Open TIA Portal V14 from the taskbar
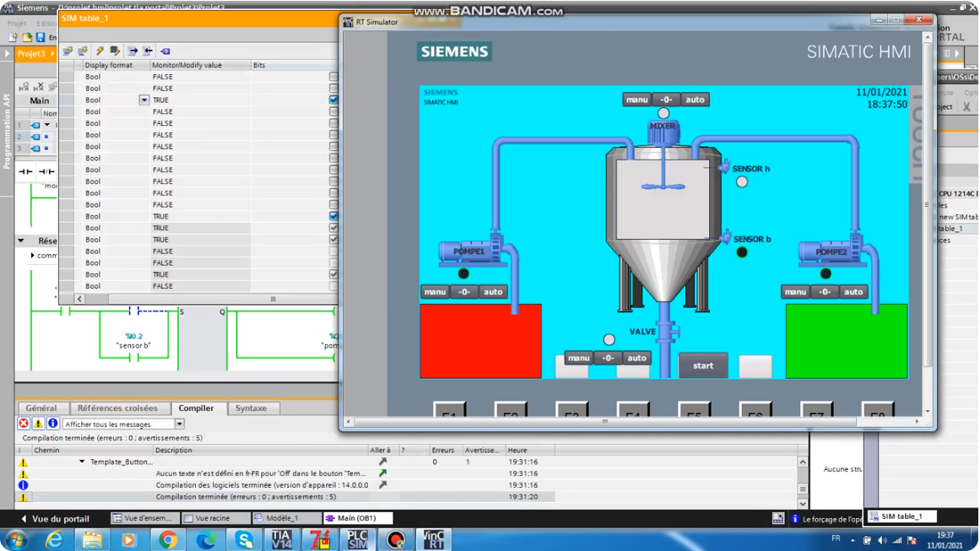The width and height of the screenshot is (980, 551). tap(281, 538)
